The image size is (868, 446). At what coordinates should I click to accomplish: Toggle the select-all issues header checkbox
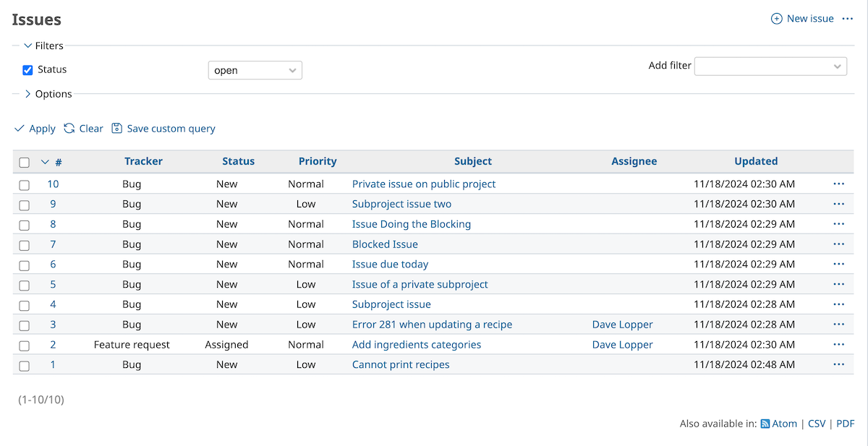click(x=25, y=163)
